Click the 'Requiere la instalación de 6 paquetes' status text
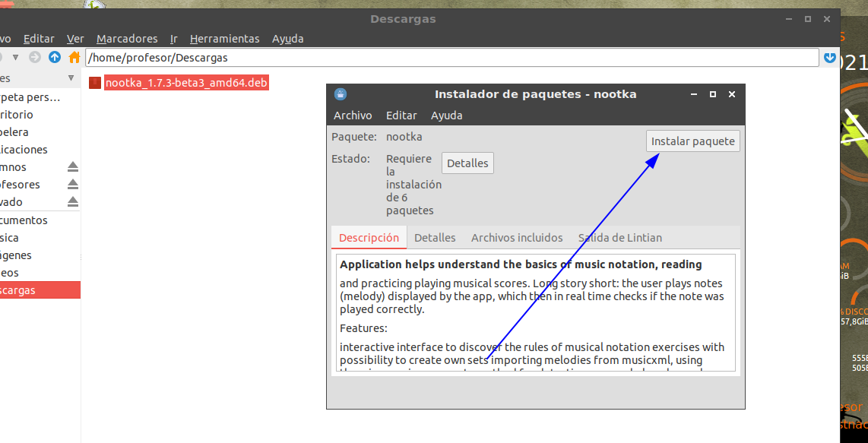The image size is (868, 443). 413,185
